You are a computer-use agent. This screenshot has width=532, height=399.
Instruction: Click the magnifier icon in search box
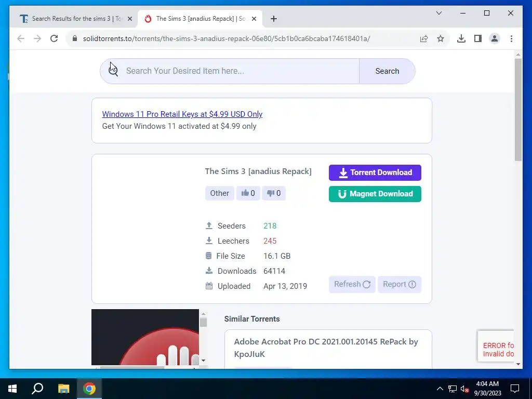pos(113,71)
